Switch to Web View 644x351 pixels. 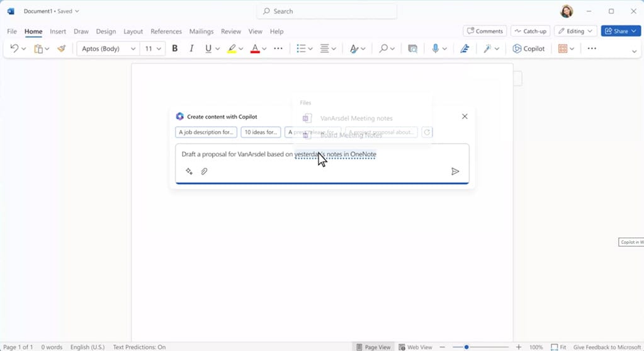click(x=415, y=347)
